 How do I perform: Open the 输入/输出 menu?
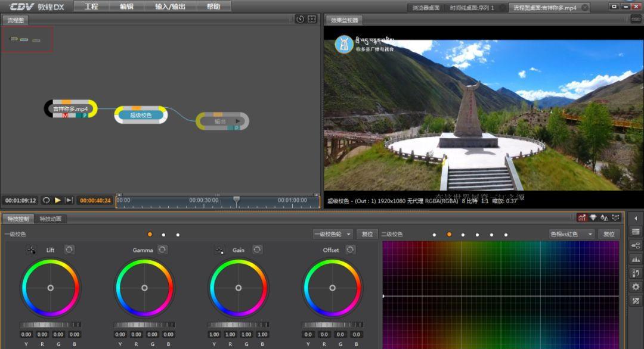coord(170,7)
